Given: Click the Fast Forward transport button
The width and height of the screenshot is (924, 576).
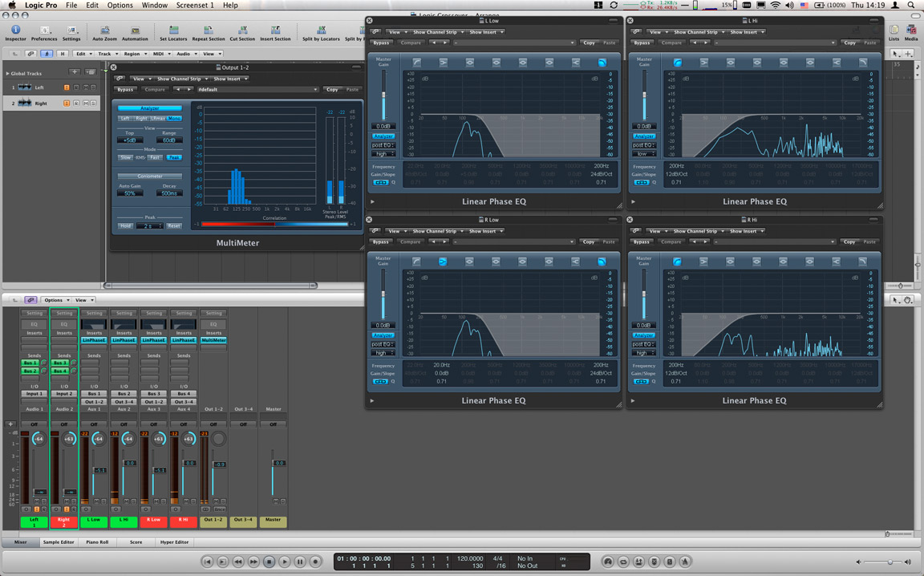Looking at the screenshot, I should tap(253, 562).
